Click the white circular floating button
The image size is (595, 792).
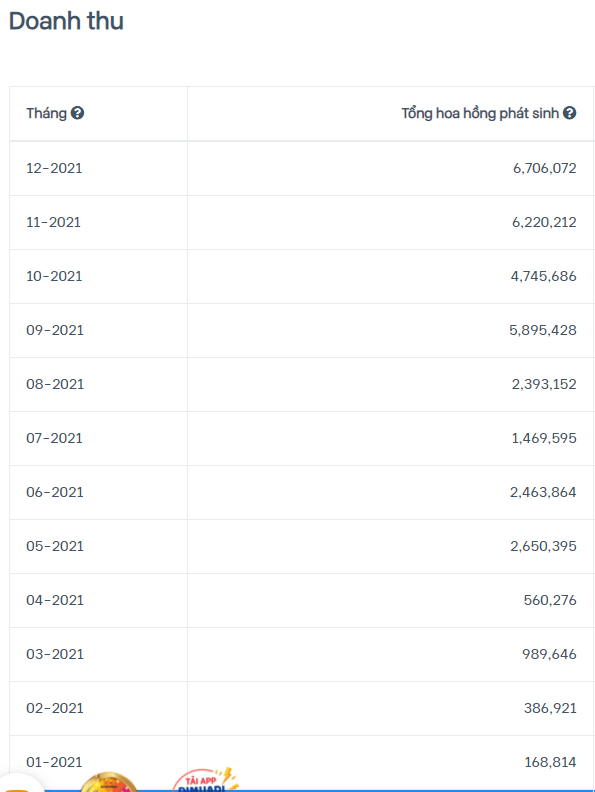19,783
